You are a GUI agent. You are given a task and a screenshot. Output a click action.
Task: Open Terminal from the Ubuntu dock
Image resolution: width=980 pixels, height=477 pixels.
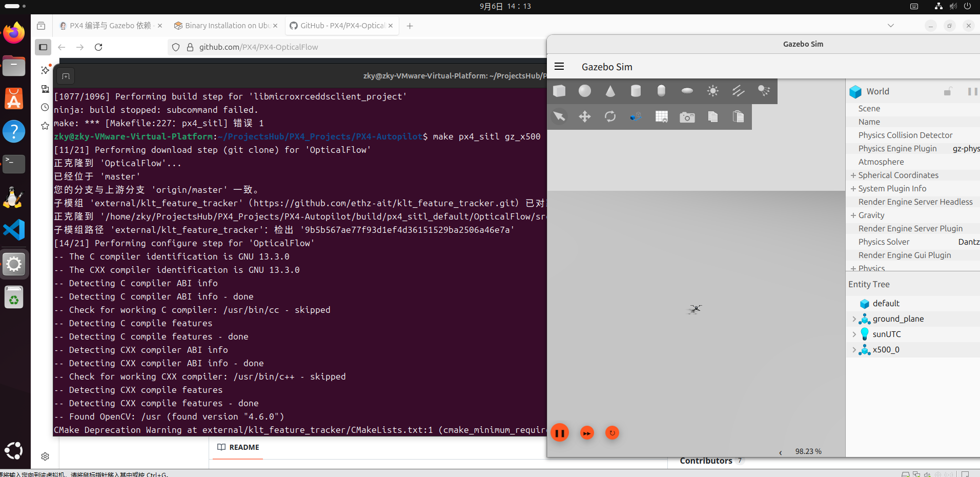pyautogui.click(x=14, y=164)
